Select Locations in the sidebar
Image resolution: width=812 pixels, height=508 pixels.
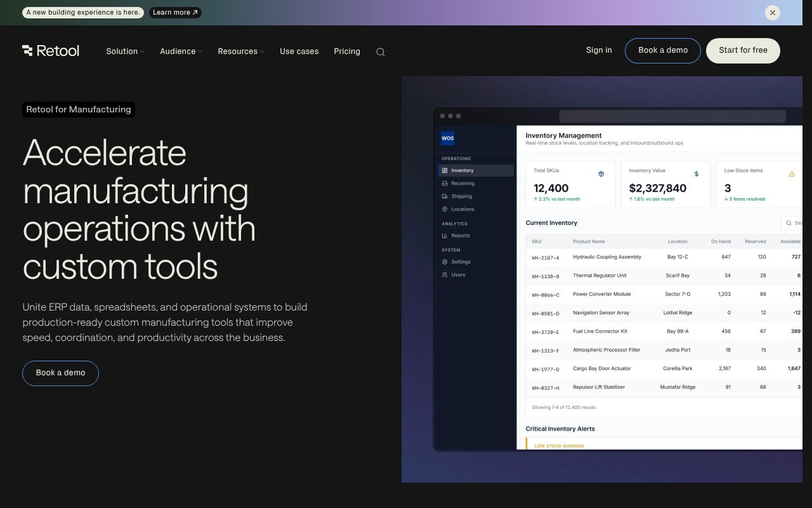point(476,209)
